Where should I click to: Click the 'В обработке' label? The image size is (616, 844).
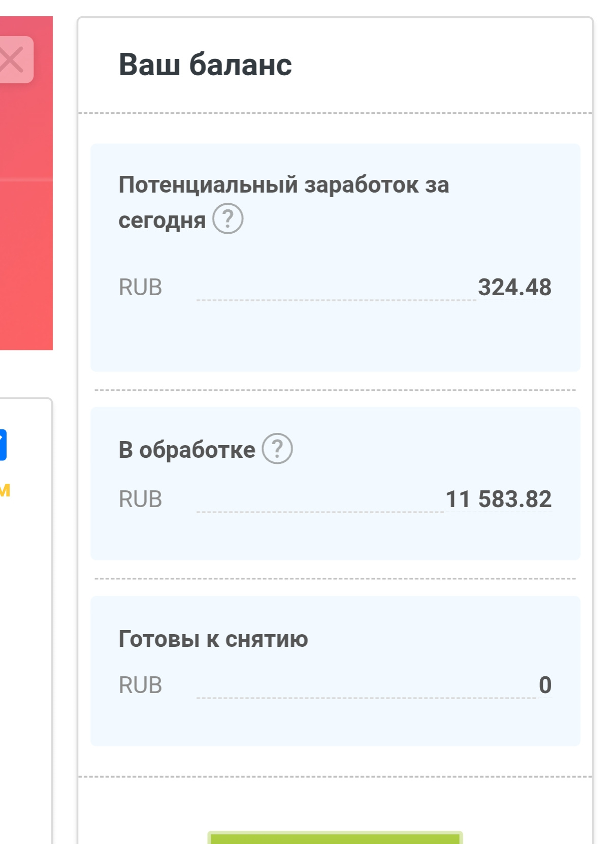[x=187, y=450]
